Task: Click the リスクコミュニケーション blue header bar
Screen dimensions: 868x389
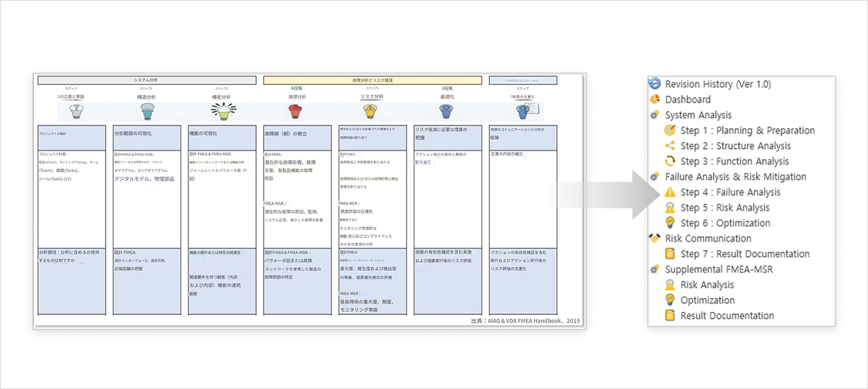Action: coord(523,80)
